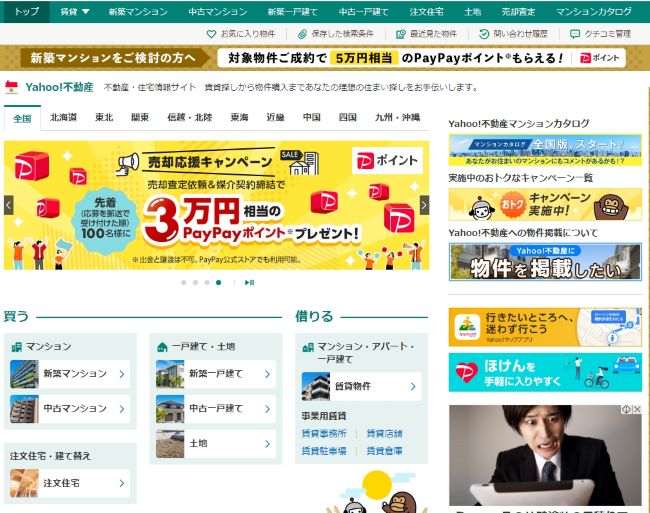Open the 新築マンションをご検討の方へ top banner

[325, 58]
